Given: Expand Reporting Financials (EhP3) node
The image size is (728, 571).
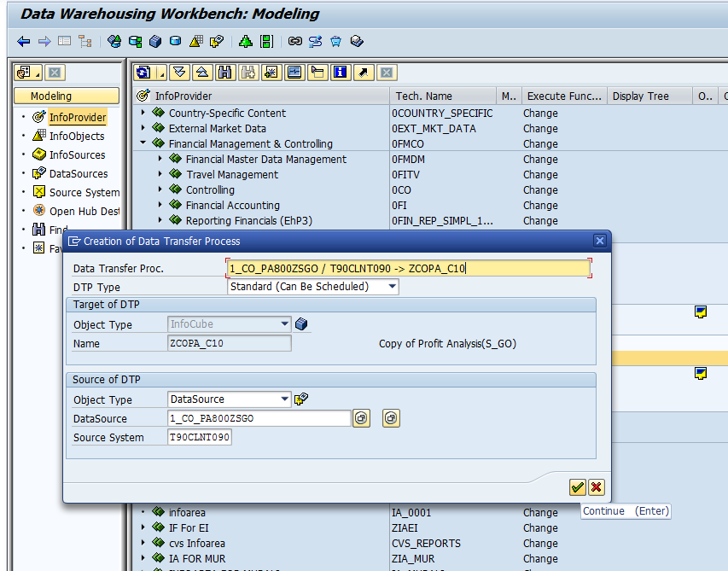Looking at the screenshot, I should pyautogui.click(x=160, y=220).
